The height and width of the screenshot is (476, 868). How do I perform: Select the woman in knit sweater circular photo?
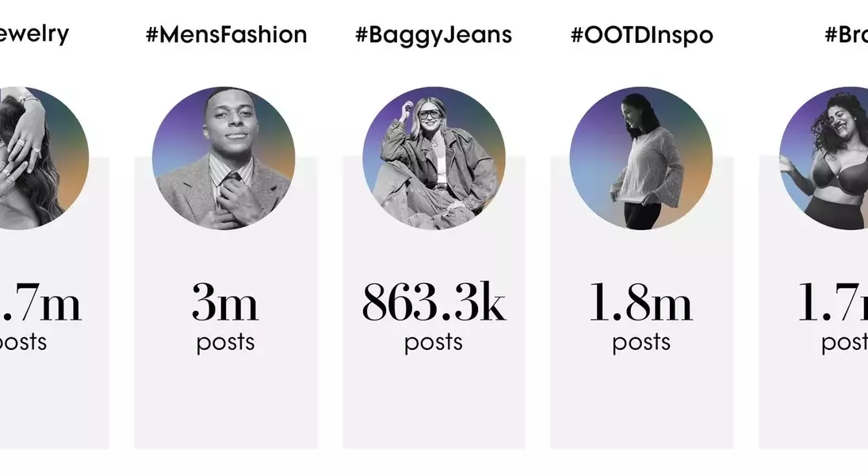coord(641,158)
